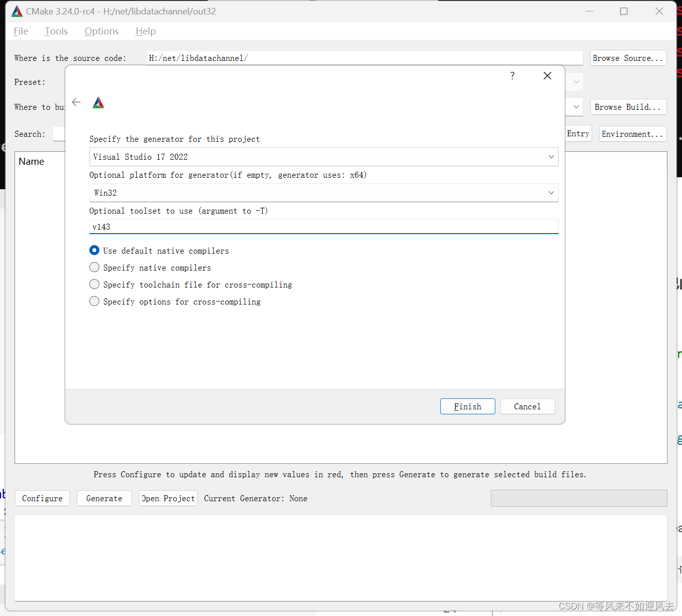The height and width of the screenshot is (616, 682).
Task: Expand the Preset dropdown arrow
Action: tap(576, 82)
